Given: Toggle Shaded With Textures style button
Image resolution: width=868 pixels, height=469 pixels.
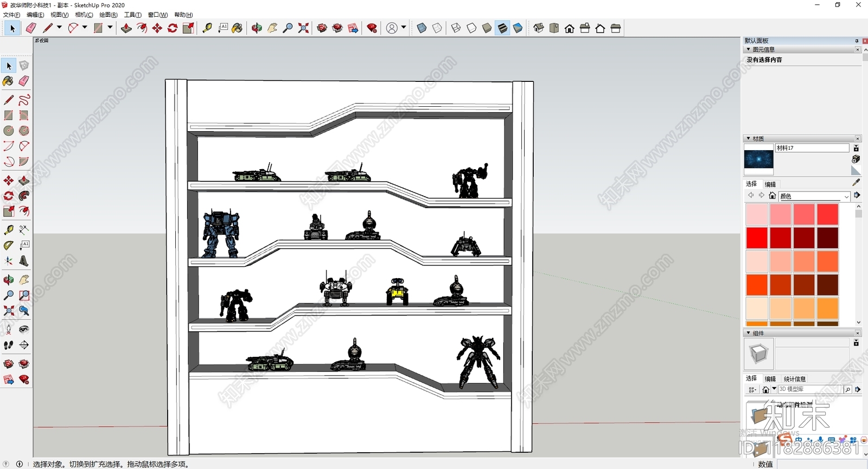Looking at the screenshot, I should coord(503,28).
